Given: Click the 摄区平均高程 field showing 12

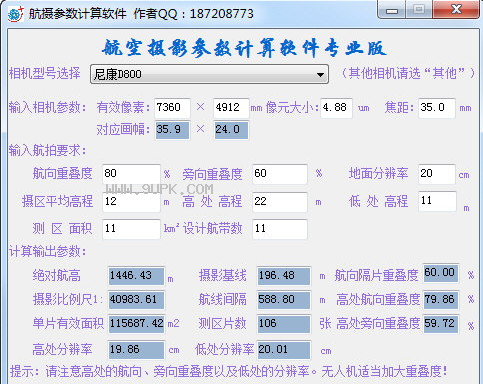Looking at the screenshot, I should click(131, 202).
